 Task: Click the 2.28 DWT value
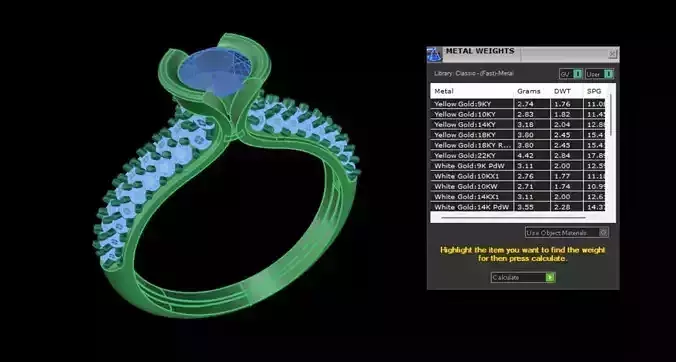(x=562, y=207)
